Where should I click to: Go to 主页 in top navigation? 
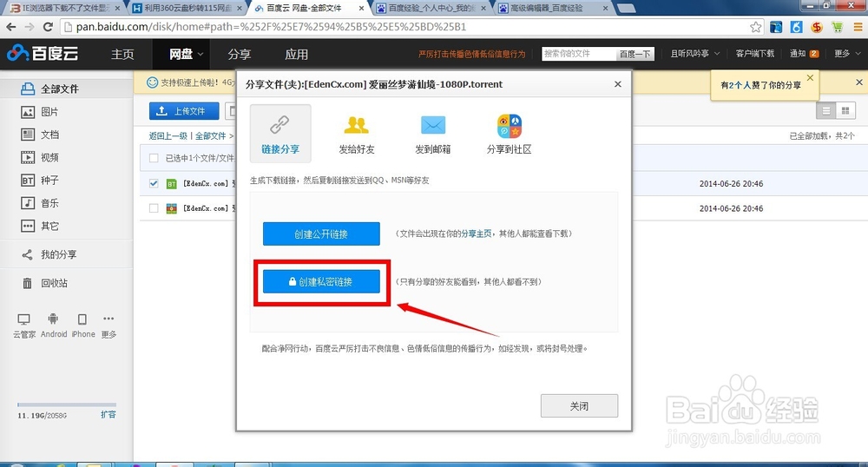[x=123, y=54]
